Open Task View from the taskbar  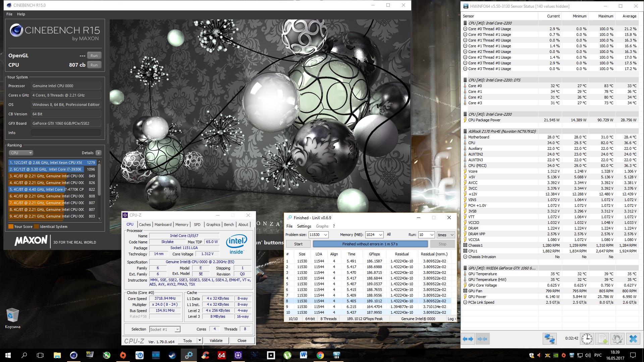tap(40, 355)
